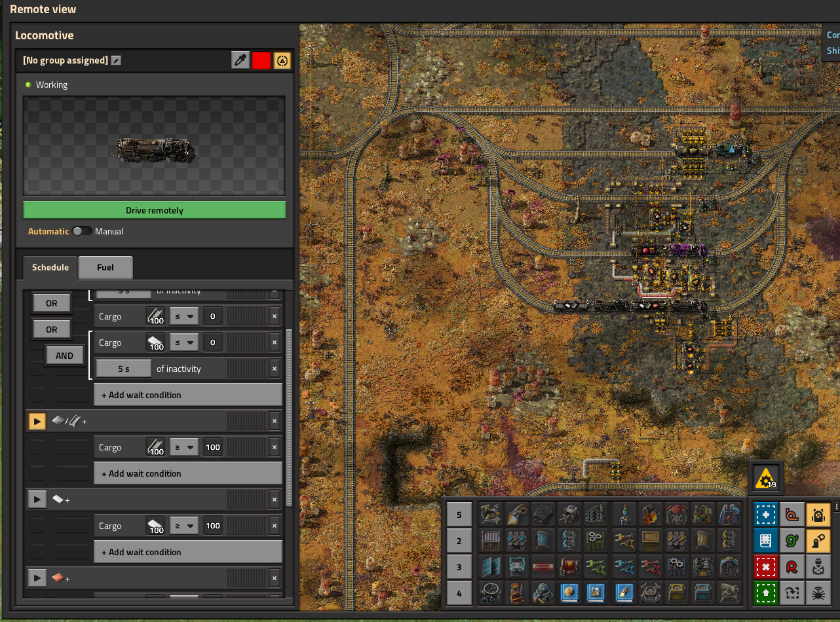Click the red deconstruction planner shortcut
This screenshot has width=840, height=622.
coord(766,567)
